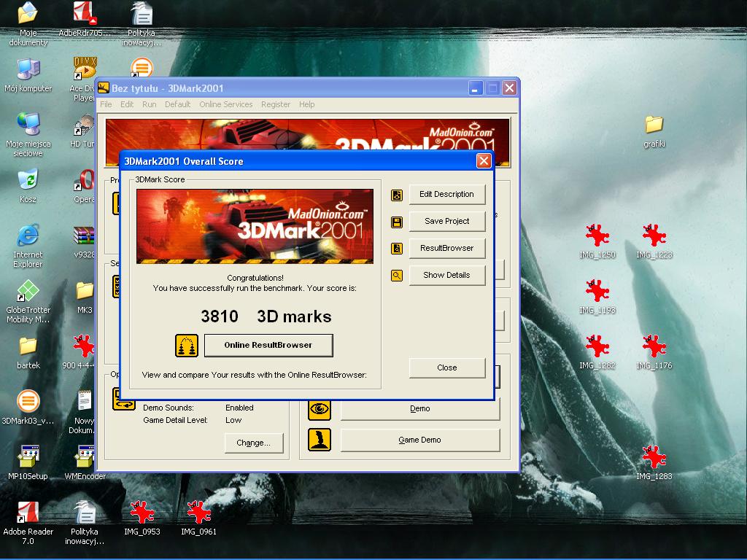Viewport: 747px width, 560px height.
Task: Launch the Game Demo button
Action: pyautogui.click(x=419, y=440)
